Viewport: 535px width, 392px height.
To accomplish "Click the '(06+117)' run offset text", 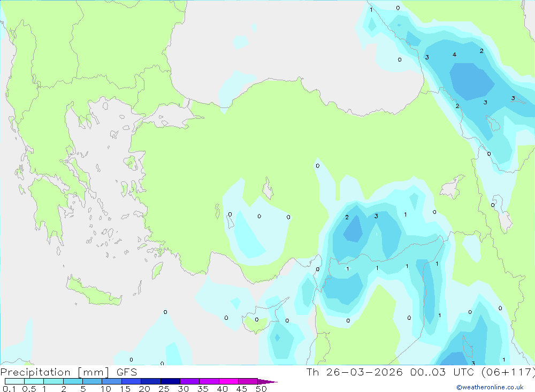I will click(x=508, y=372).
